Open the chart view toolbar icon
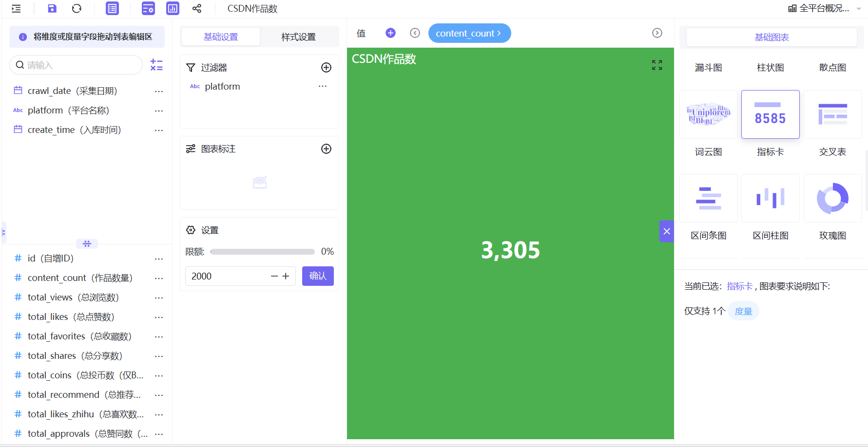The image size is (868, 447). (x=173, y=8)
